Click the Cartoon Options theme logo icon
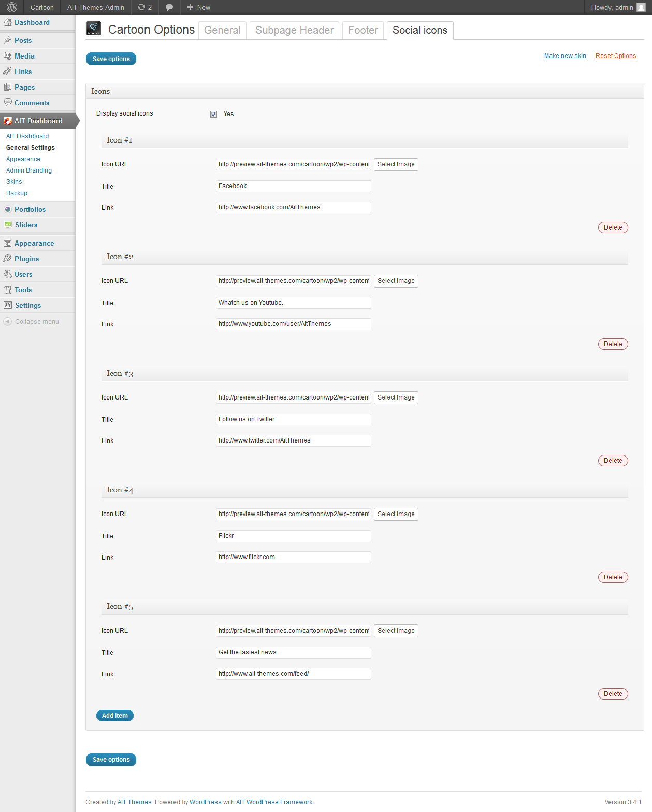 [x=94, y=29]
